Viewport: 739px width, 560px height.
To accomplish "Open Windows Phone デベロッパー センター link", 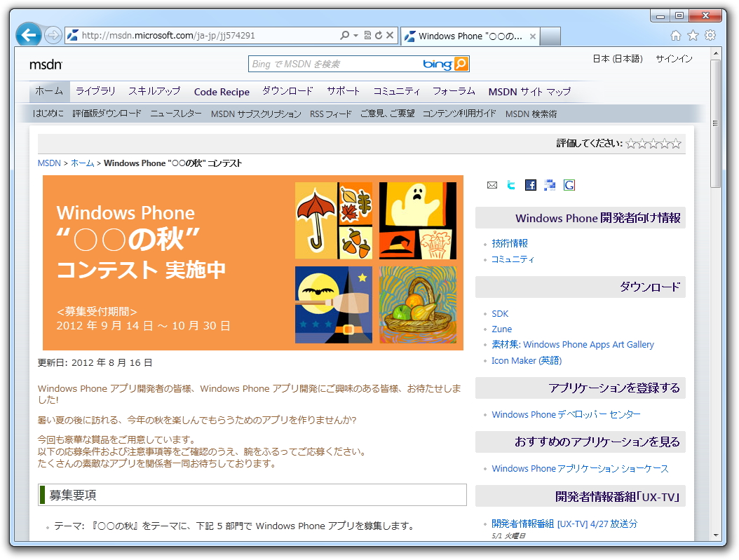I will [x=566, y=414].
